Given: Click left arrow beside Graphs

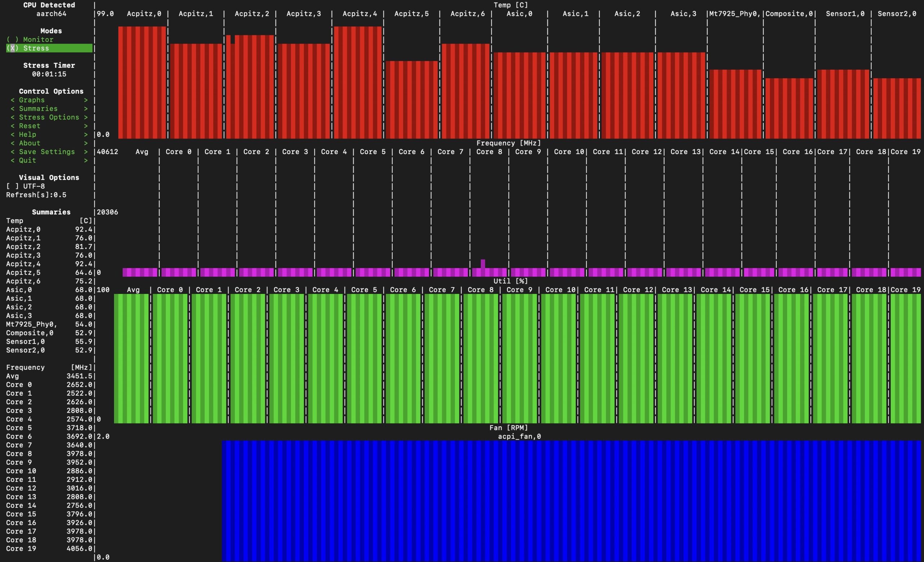Looking at the screenshot, I should point(12,100).
